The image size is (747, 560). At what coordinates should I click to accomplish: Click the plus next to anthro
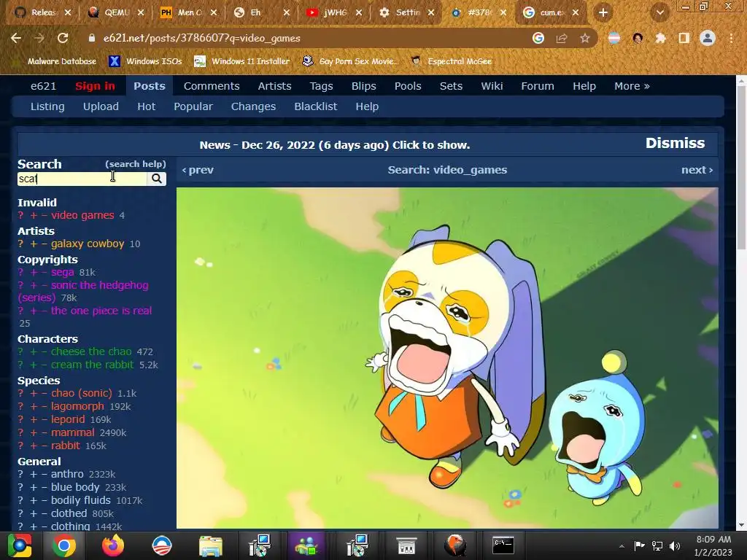34,474
